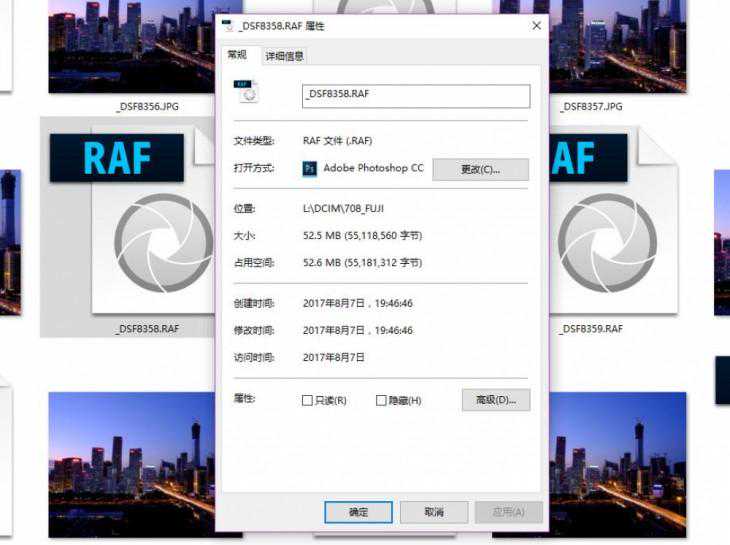Click into the _DSF8358.RAF filename text field

(415, 95)
